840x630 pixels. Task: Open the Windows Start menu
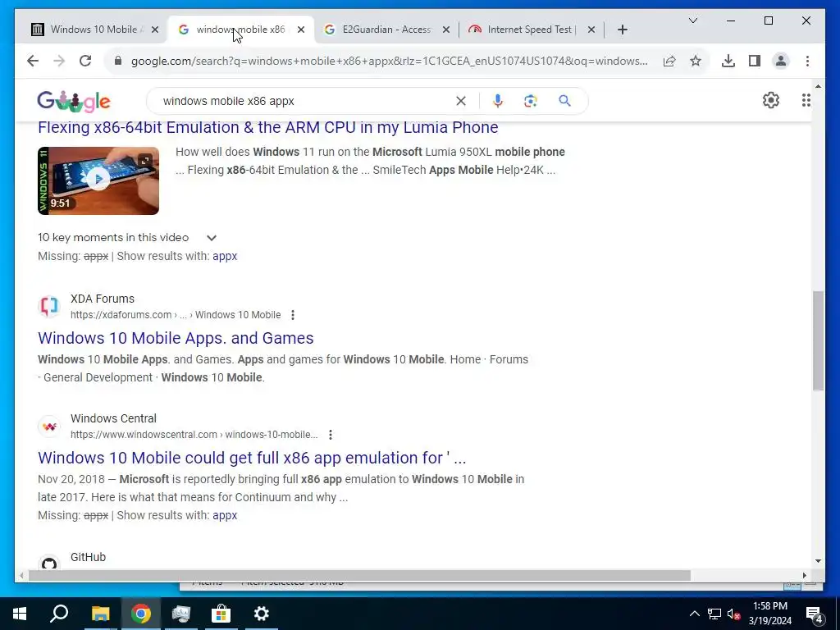(20, 614)
